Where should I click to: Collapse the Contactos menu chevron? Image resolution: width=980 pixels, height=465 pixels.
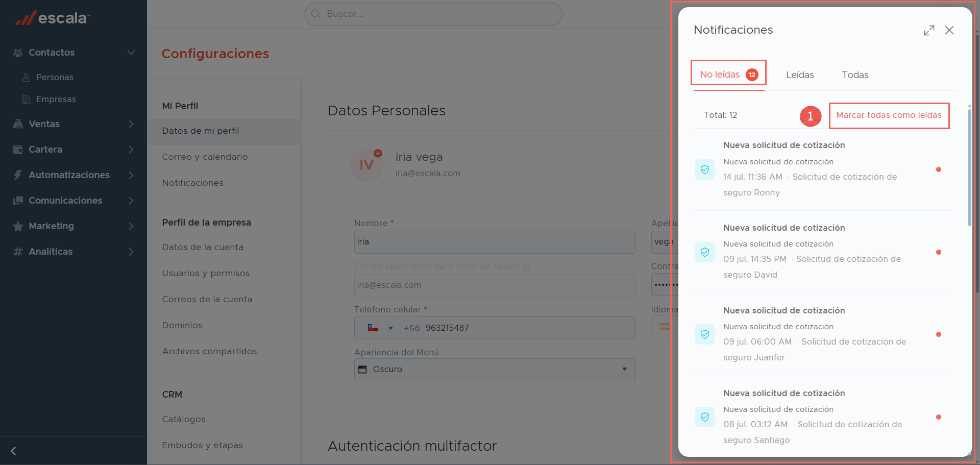click(131, 53)
